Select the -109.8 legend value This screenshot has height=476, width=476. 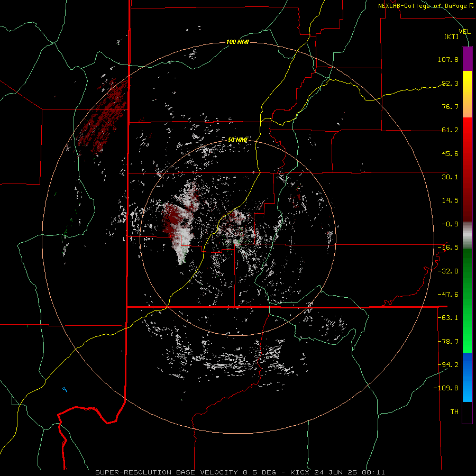coord(446,388)
